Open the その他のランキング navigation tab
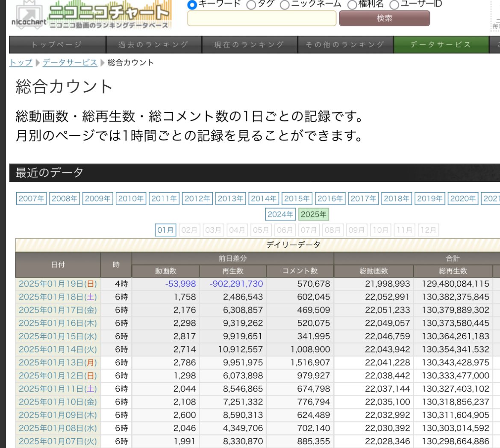500x448 pixels. pos(346,44)
